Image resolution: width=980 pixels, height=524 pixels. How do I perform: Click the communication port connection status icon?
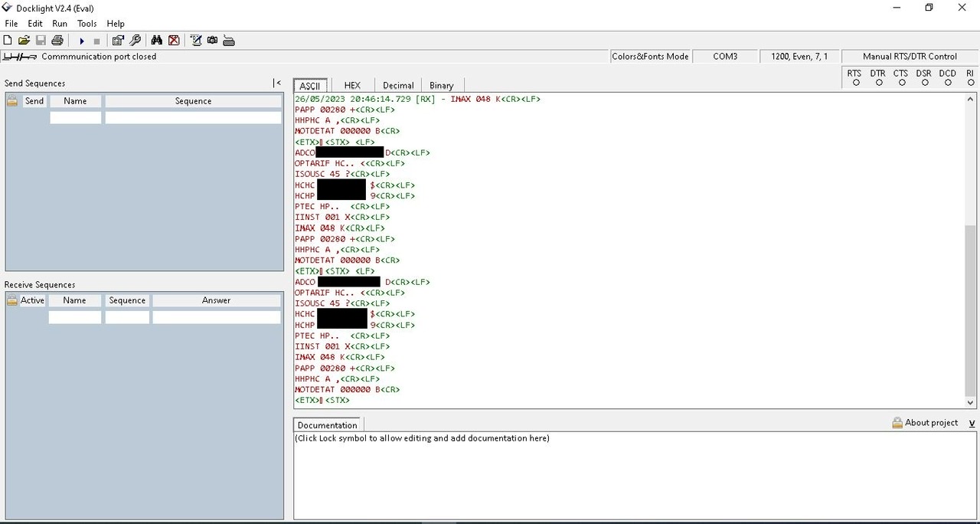[20, 57]
